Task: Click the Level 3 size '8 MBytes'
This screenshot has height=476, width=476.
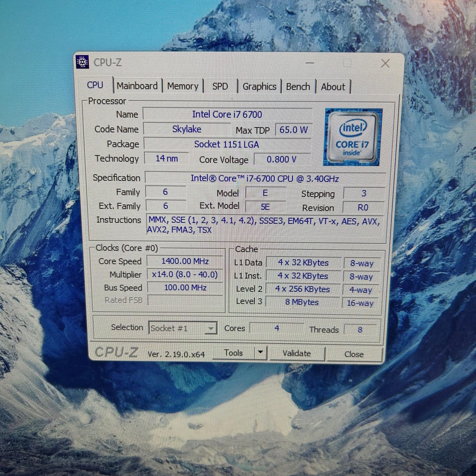Action: pyautogui.click(x=302, y=302)
